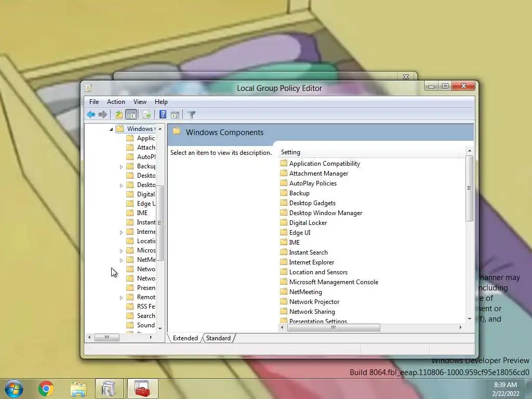
Task: Click settings list horizontal scrollbar thumb
Action: [x=334, y=327]
